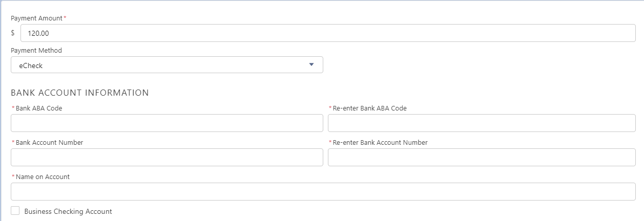Image resolution: width=644 pixels, height=221 pixels.
Task: Click the Payment Method dropdown arrow
Action: click(x=311, y=64)
